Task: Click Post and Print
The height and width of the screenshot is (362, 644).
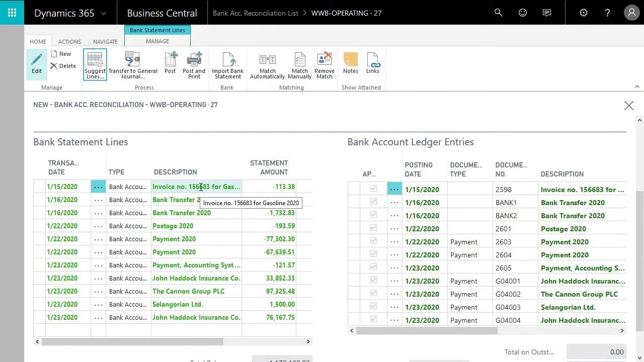Action: click(194, 65)
